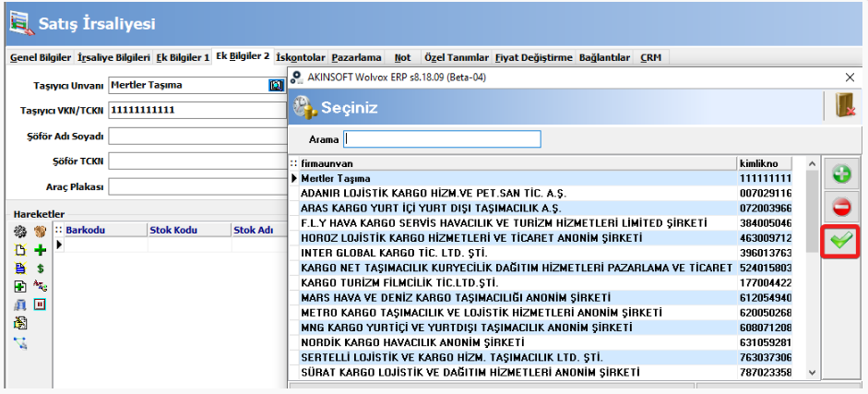Click the red minus remove button in dialog
The width and height of the screenshot is (868, 394).
(x=841, y=208)
